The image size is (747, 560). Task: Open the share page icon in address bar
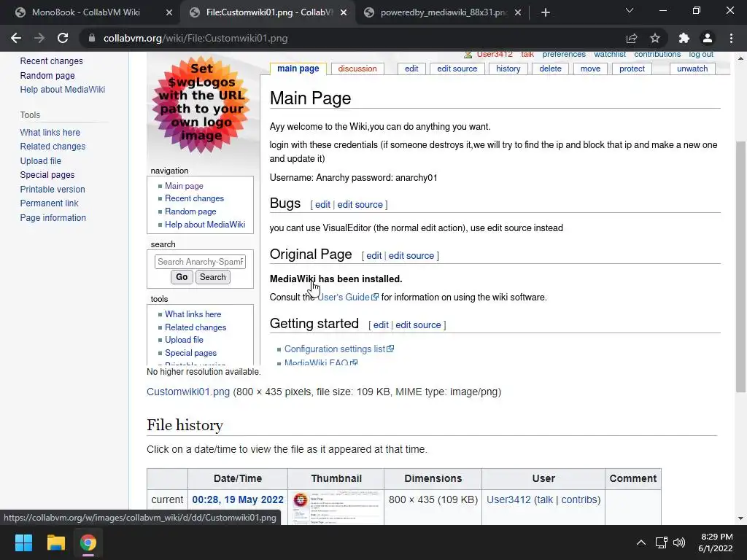(x=632, y=38)
